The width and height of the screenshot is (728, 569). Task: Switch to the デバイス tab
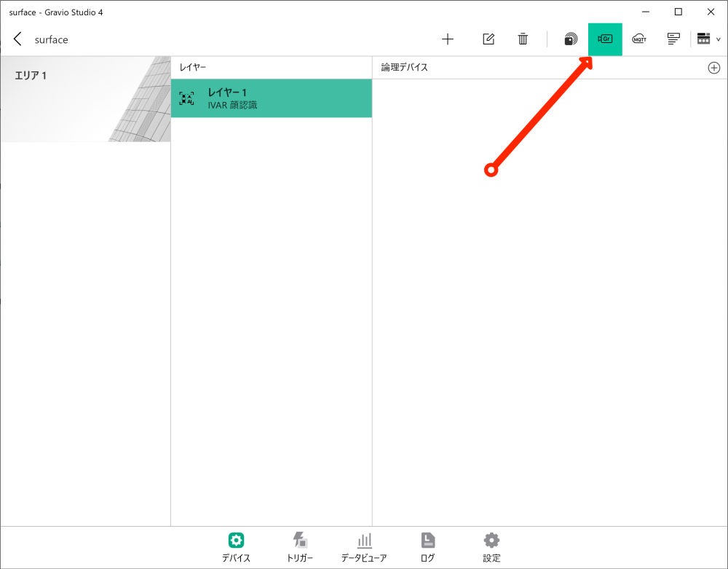point(236,547)
